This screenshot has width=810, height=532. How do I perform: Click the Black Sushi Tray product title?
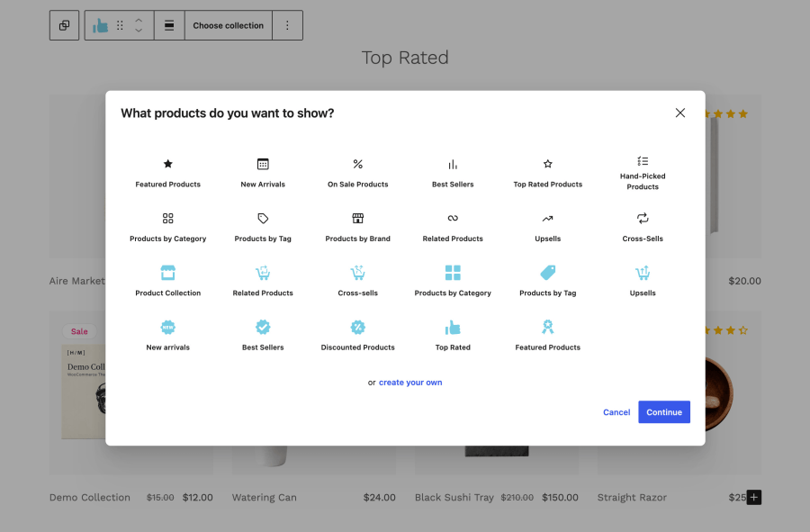454,498
